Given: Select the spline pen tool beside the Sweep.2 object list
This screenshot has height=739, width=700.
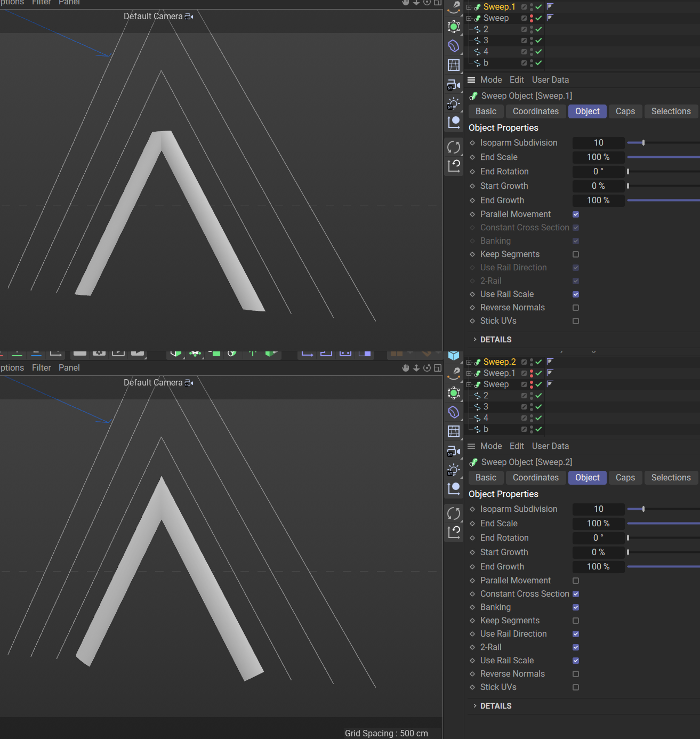Looking at the screenshot, I should 454,373.
